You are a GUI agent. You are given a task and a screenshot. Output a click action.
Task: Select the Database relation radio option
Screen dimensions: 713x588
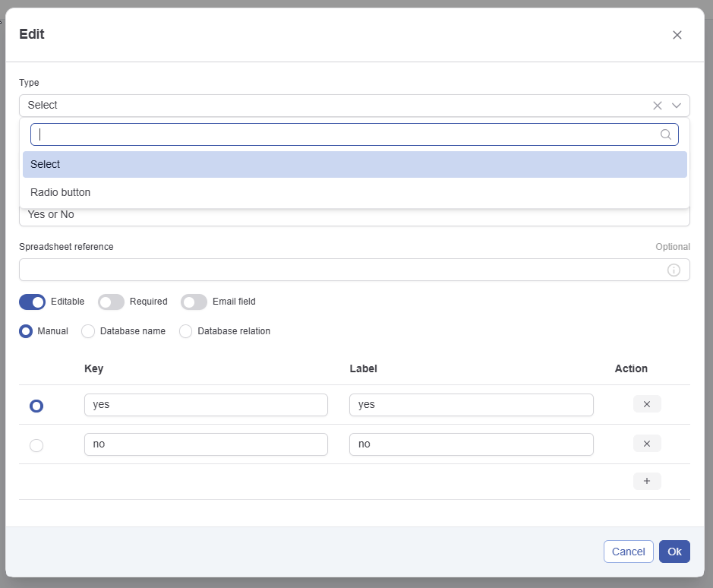pyautogui.click(x=185, y=331)
